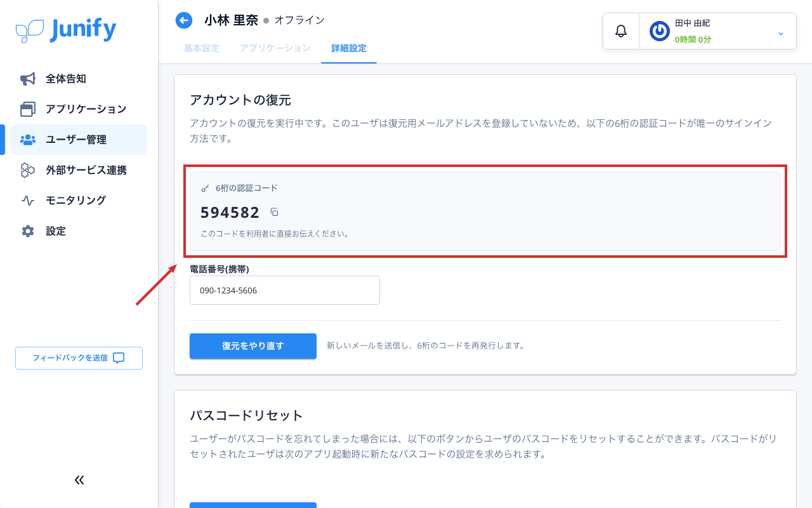Open 全体告知 megaphone icon
812x508 pixels.
pos(28,79)
